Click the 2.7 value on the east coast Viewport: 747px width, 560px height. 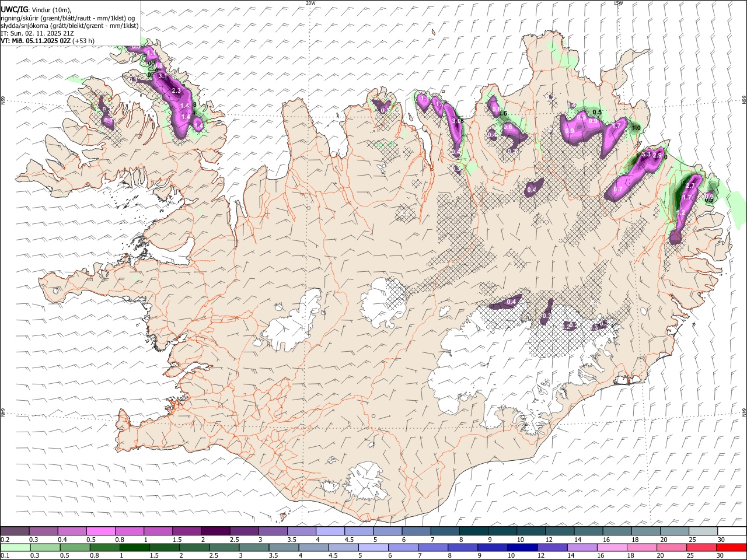point(690,185)
